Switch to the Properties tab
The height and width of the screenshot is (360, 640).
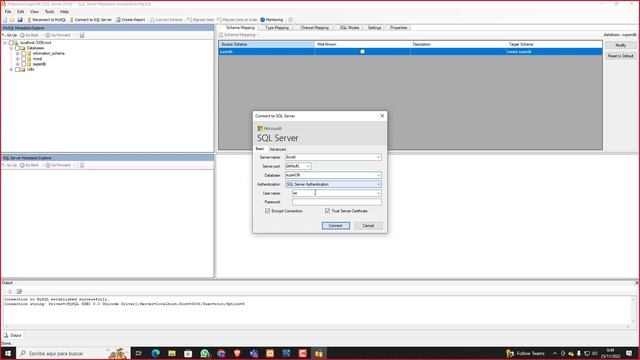tap(398, 28)
